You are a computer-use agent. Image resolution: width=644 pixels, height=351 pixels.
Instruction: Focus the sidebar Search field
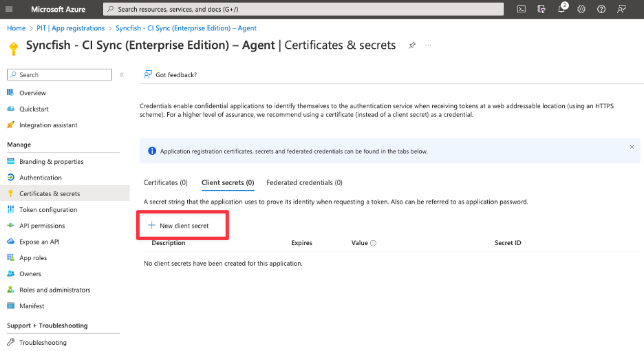pos(60,75)
